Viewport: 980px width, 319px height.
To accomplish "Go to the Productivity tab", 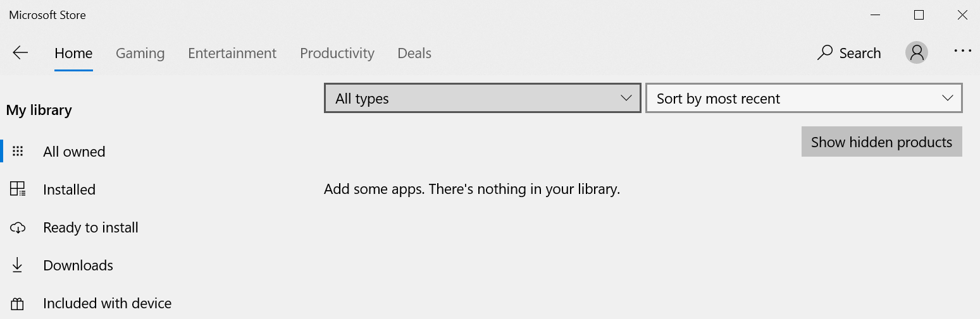I will [x=337, y=53].
